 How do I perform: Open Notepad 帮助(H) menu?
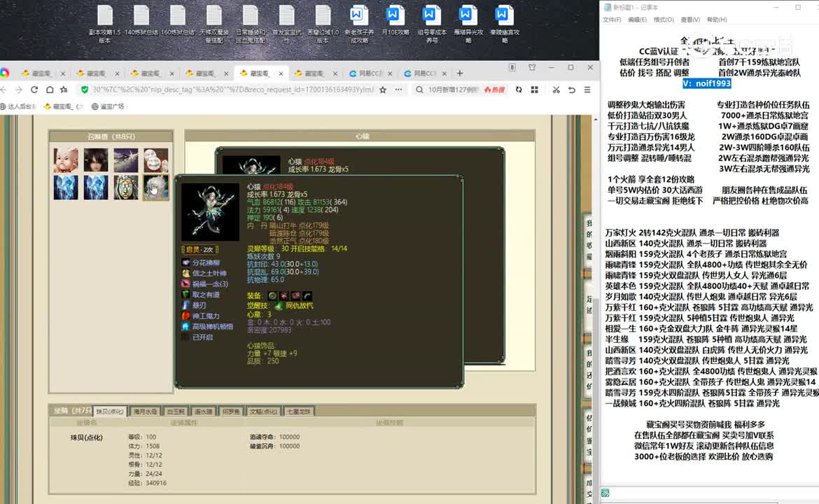717,20
